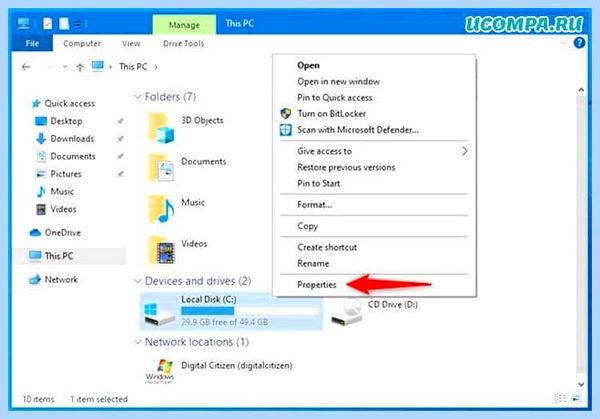Click the Properties quick access toolbar icon

[47, 24]
